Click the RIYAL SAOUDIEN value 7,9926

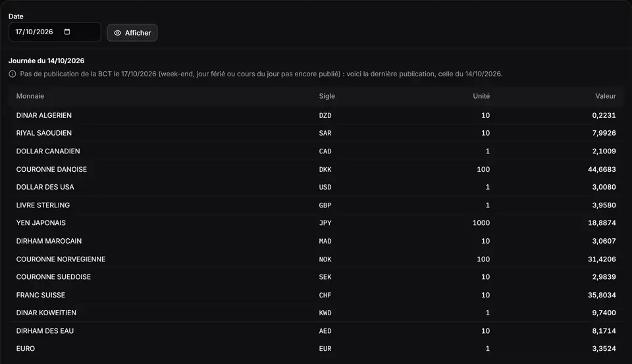pyautogui.click(x=604, y=133)
